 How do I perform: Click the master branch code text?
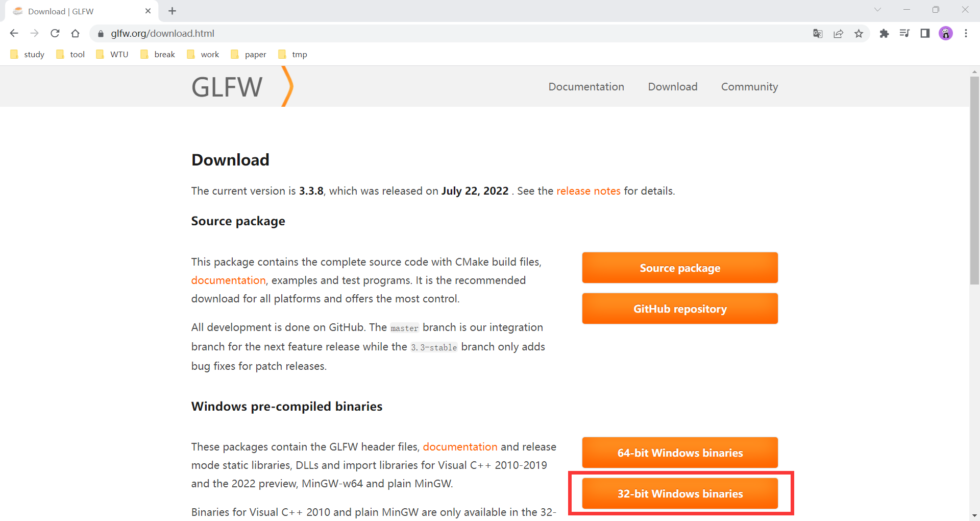404,328
